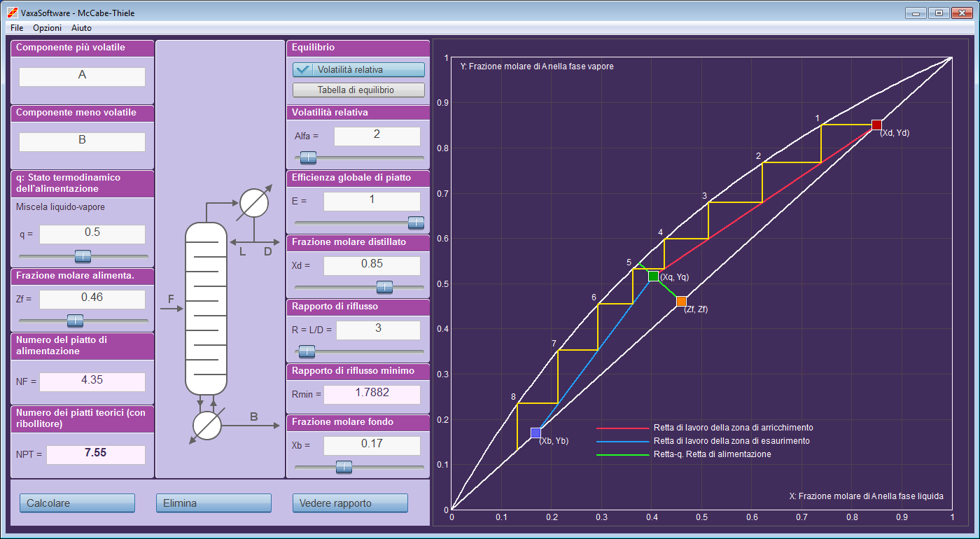The width and height of the screenshot is (980, 539).
Task: Click the orange feed point marker (Zf, Zf)
Action: (681, 302)
